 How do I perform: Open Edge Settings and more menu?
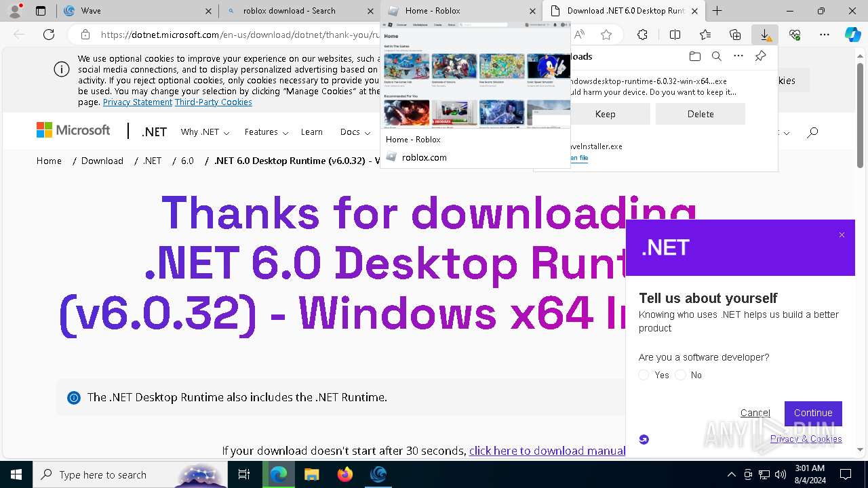point(825,35)
